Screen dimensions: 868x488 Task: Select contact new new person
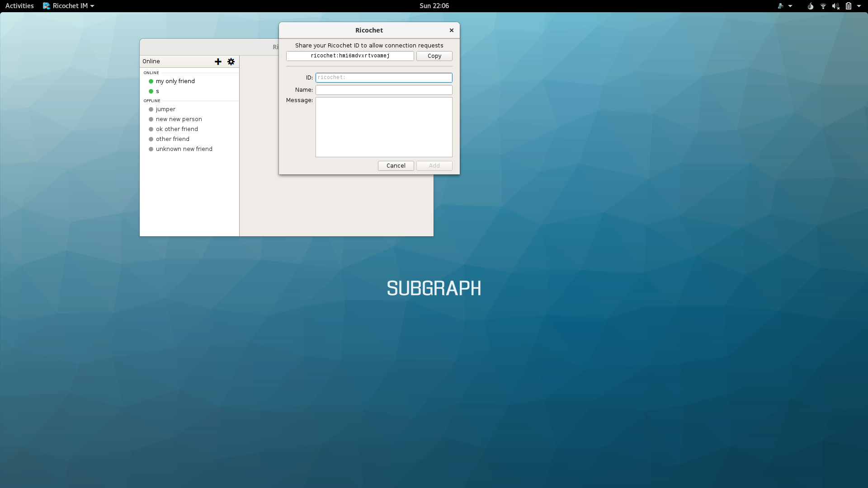(189, 119)
